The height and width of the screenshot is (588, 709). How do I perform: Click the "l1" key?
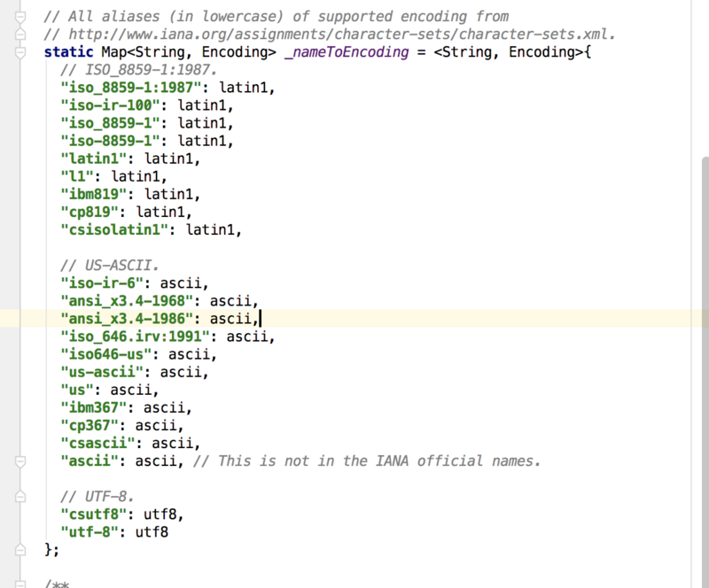[x=77, y=176]
